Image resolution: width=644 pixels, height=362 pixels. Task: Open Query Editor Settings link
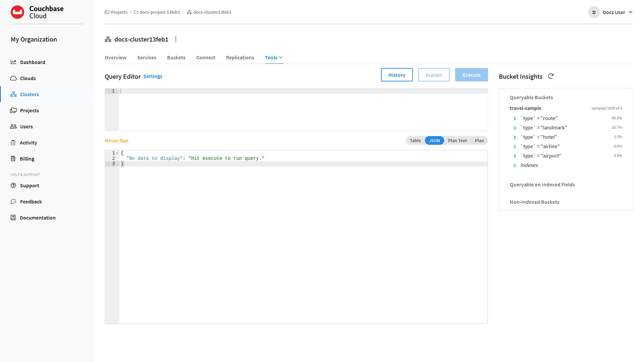tap(153, 76)
